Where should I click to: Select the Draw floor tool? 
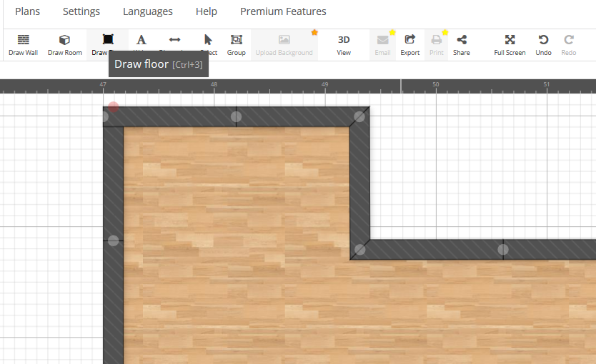coord(108,41)
